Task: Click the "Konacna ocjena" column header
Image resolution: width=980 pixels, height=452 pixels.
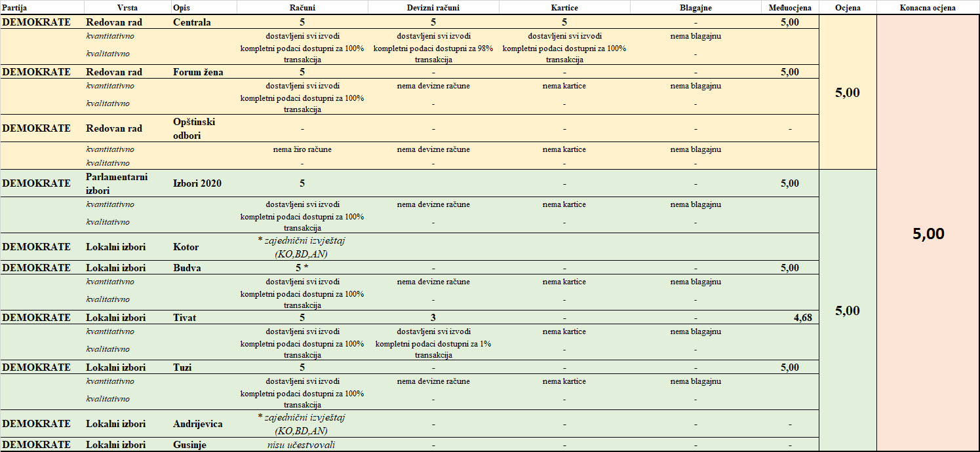Action: [928, 8]
